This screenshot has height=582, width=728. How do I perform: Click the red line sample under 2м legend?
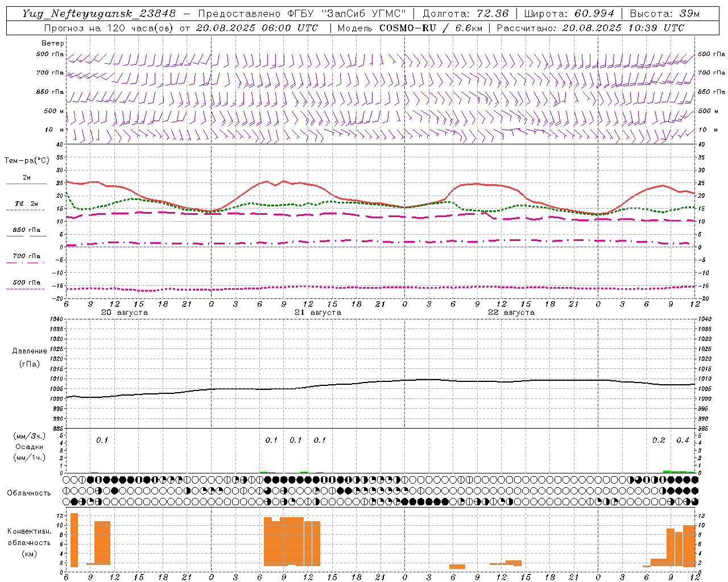click(26, 184)
